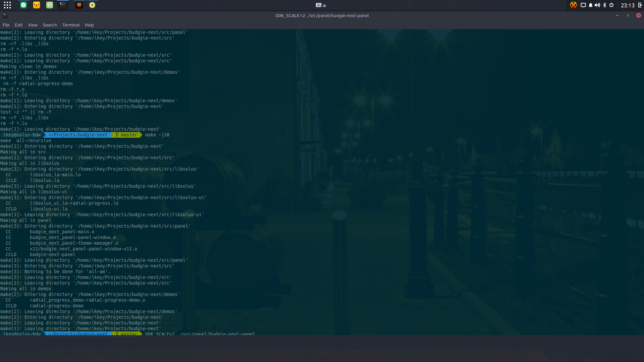This screenshot has width=644, height=362.
Task: Click 'radial_progress_demo-radial-progress-demo.o'
Action: point(88,300)
